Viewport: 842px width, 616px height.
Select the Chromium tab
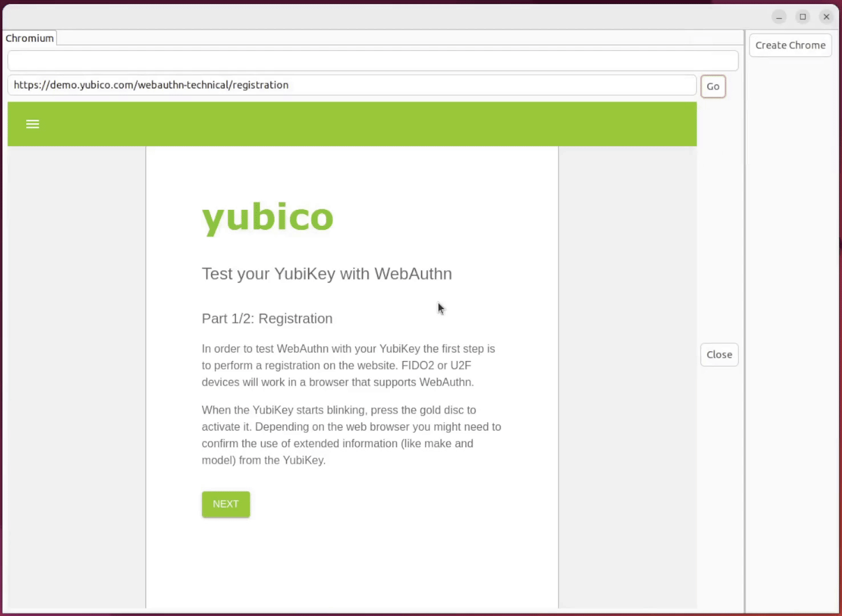click(29, 38)
